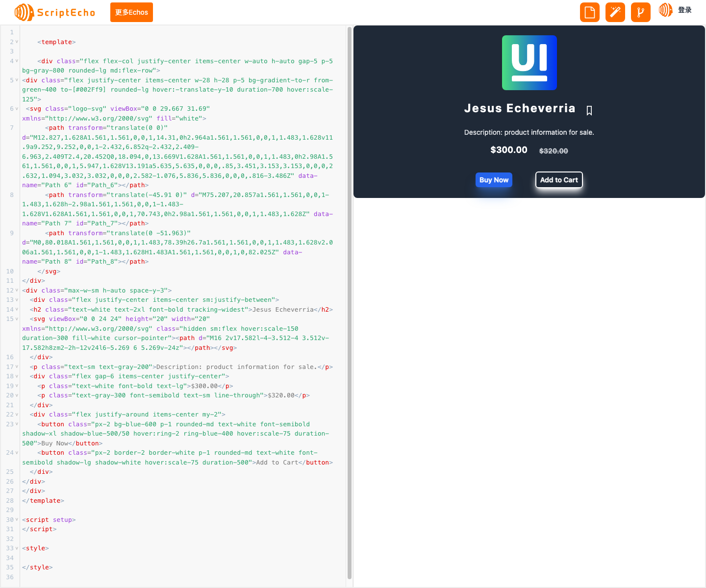Screen dimensions: 706x588
Task: Click the new file document icon
Action: point(590,12)
